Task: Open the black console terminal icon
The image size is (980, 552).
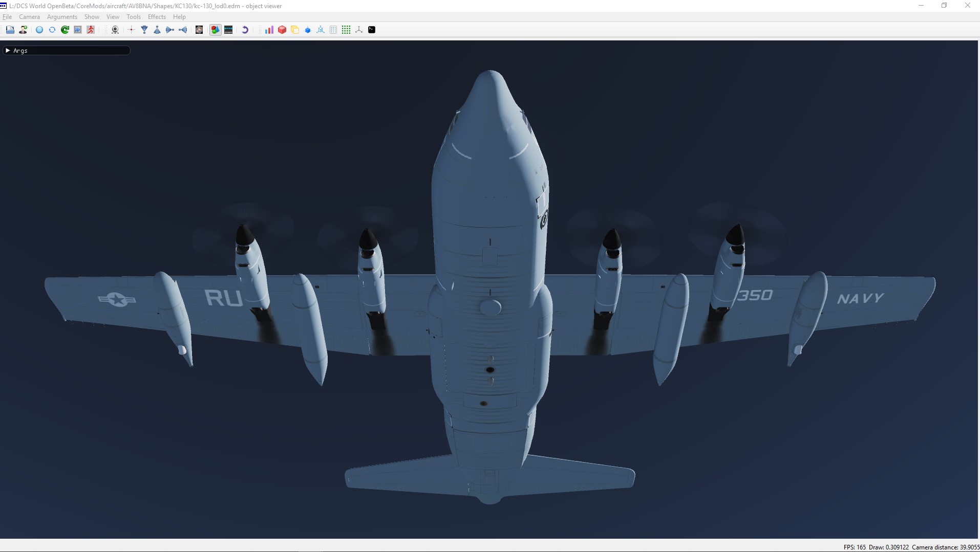Action: click(x=372, y=30)
